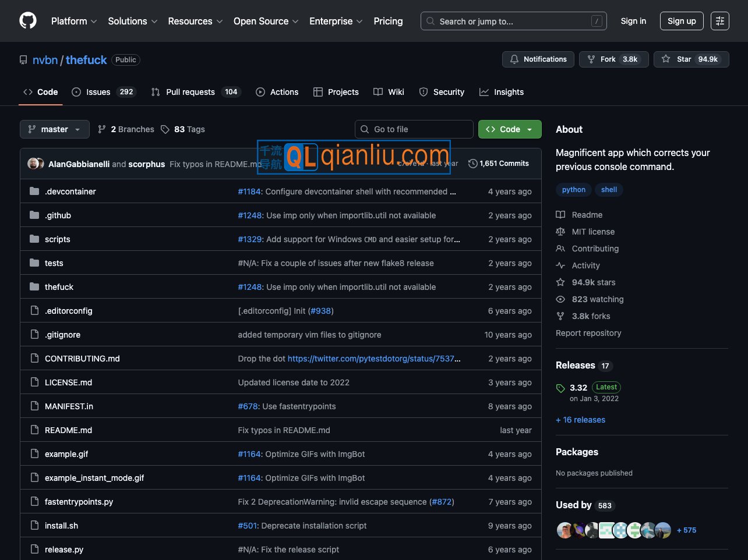Click the latest release 3.32 tag
Screen dimensions: 748x560
pyautogui.click(x=578, y=388)
